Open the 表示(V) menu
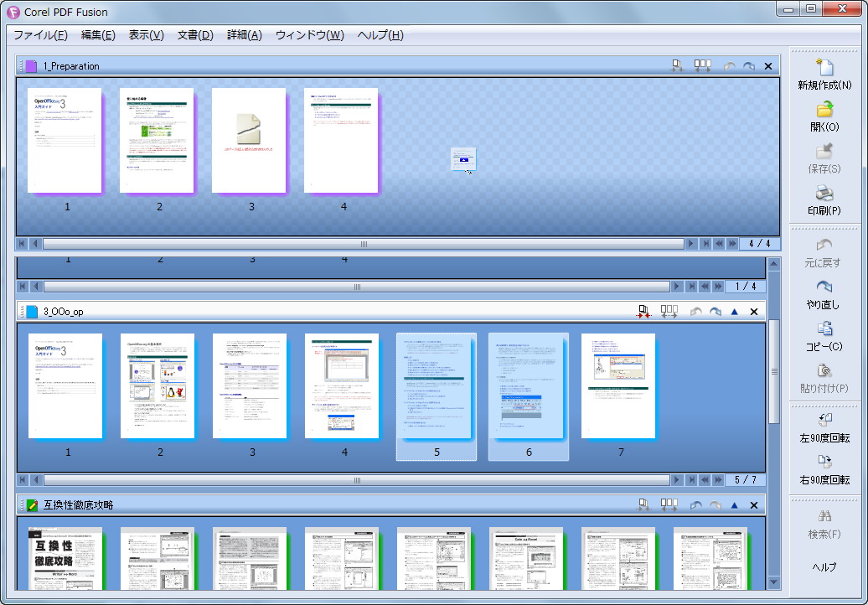The height and width of the screenshot is (605, 868). pyautogui.click(x=146, y=35)
